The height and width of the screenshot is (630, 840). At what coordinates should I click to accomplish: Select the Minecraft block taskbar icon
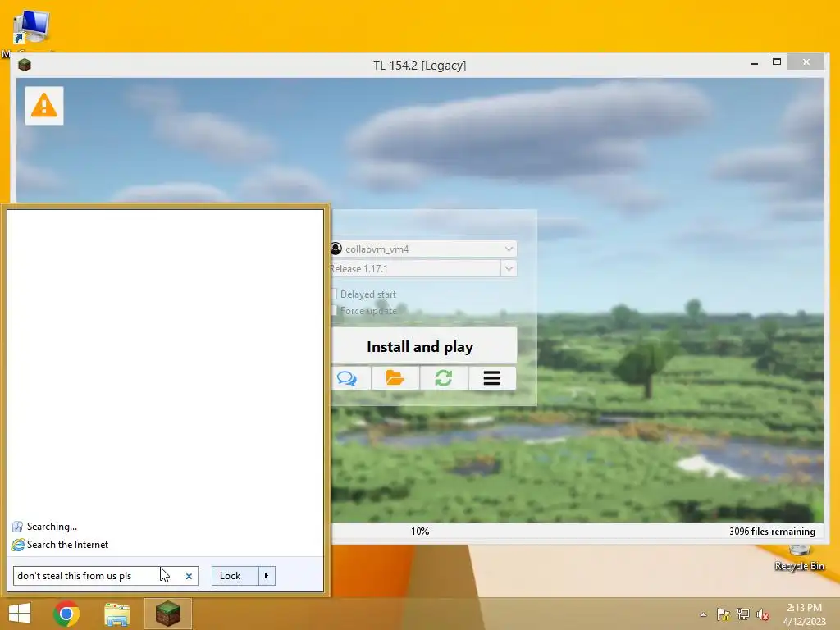(168, 614)
